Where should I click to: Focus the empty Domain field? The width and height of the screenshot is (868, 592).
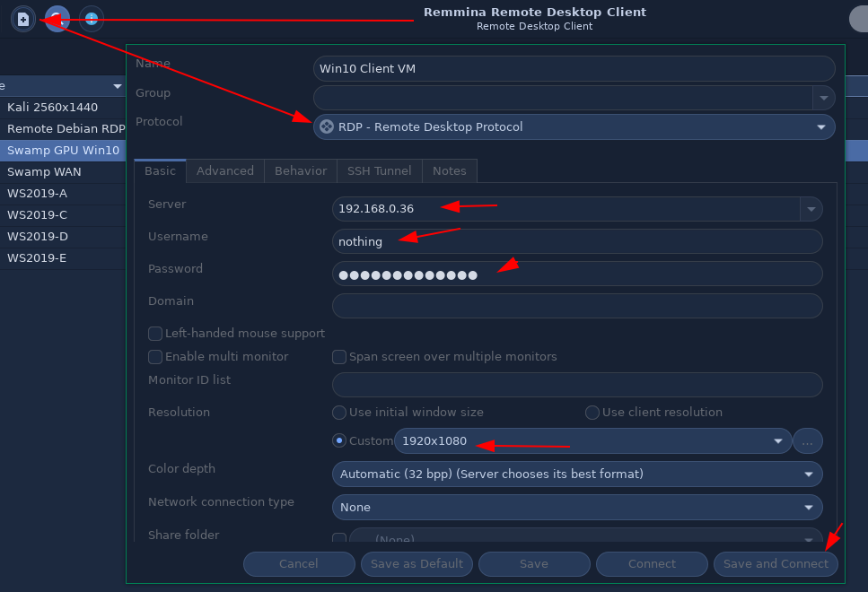[x=577, y=306]
